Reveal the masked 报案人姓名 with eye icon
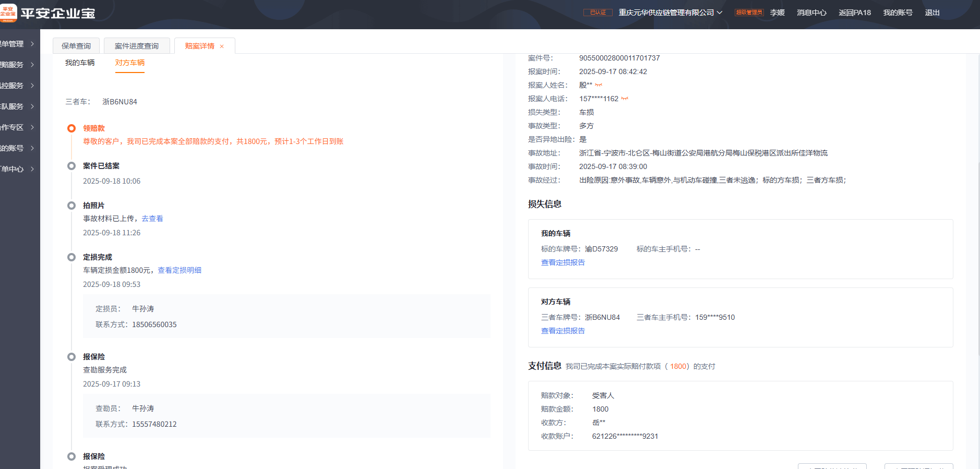 coord(599,85)
